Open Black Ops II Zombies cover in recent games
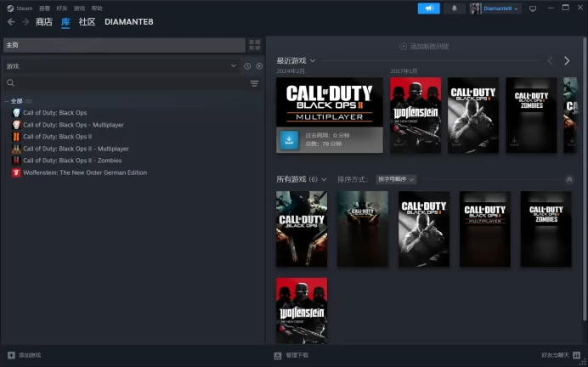588x367 pixels. (531, 115)
